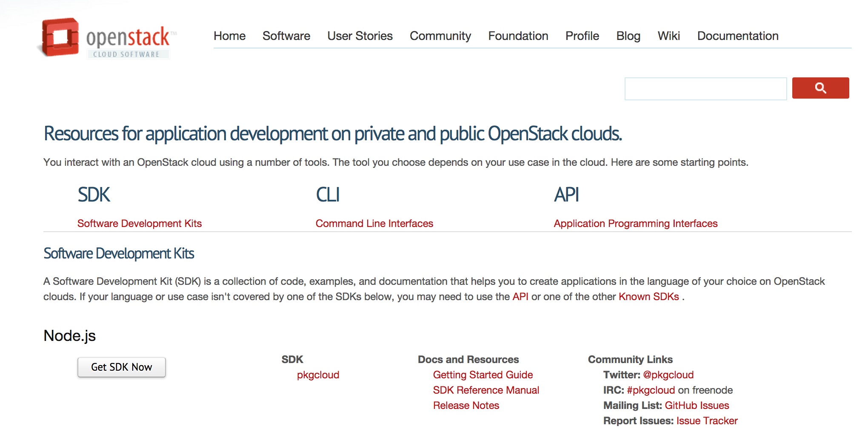The image size is (868, 437).
Task: Open the Issue Tracker link
Action: tap(707, 421)
